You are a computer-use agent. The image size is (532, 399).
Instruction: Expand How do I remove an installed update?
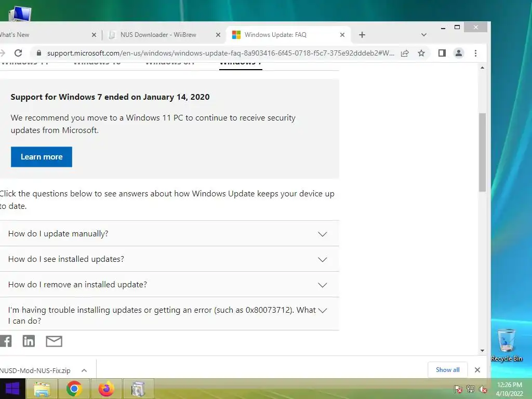(x=169, y=285)
